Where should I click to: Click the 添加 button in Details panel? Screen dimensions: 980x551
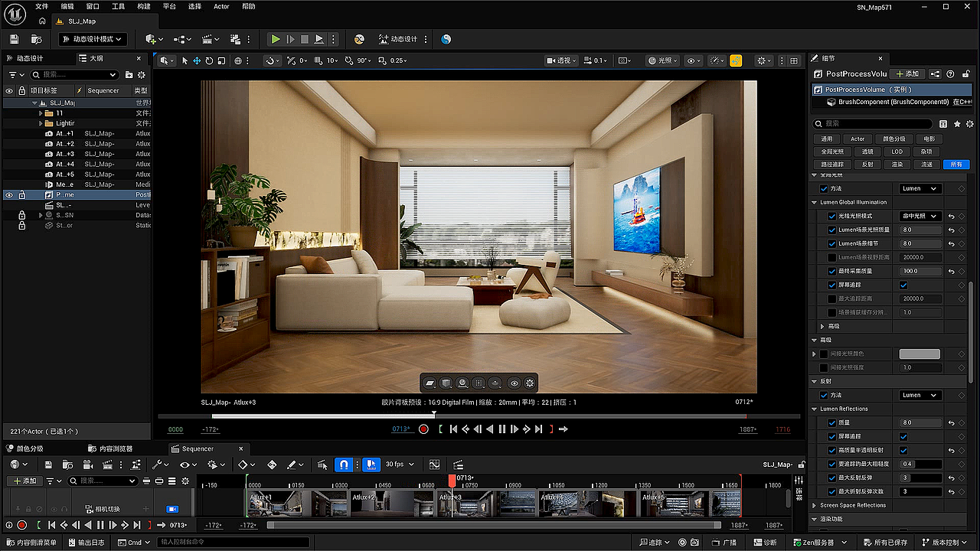pyautogui.click(x=907, y=74)
